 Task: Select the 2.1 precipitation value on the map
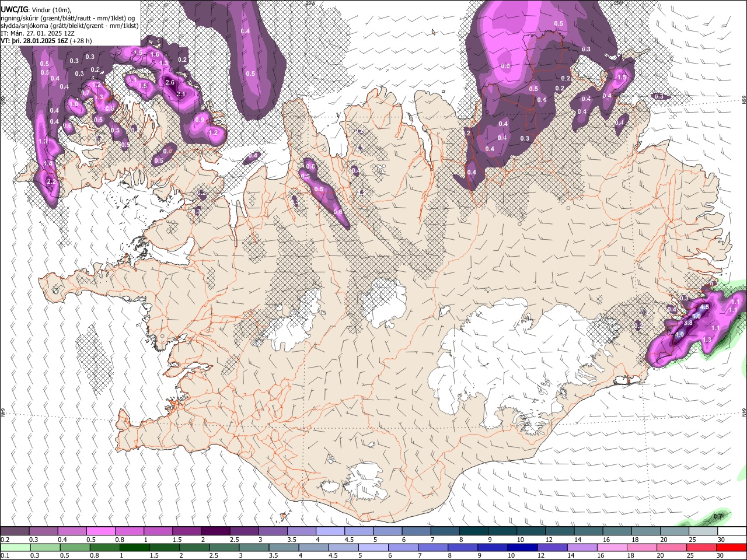click(x=180, y=94)
